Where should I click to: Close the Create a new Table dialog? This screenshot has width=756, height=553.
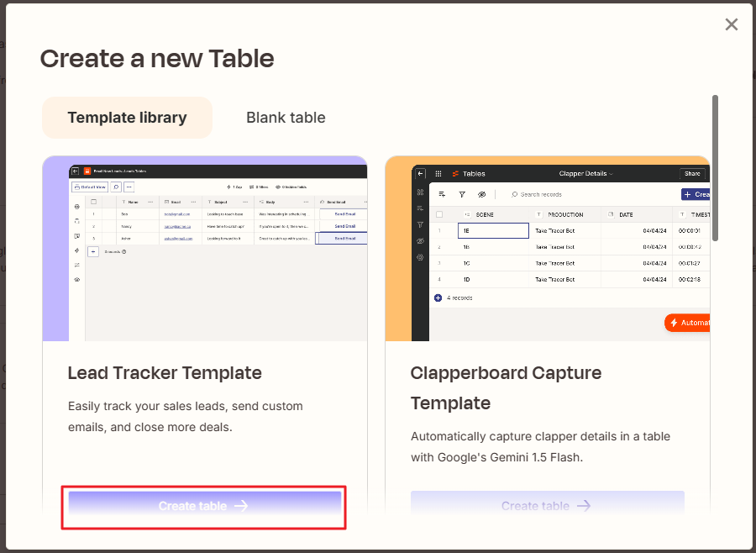[x=731, y=24]
